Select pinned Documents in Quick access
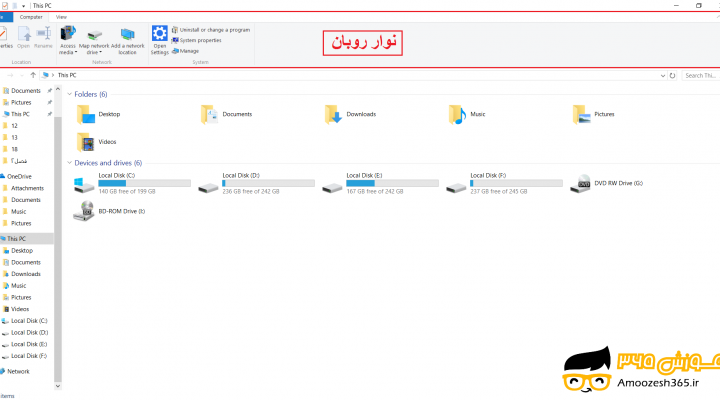The image size is (720, 400). [x=28, y=91]
